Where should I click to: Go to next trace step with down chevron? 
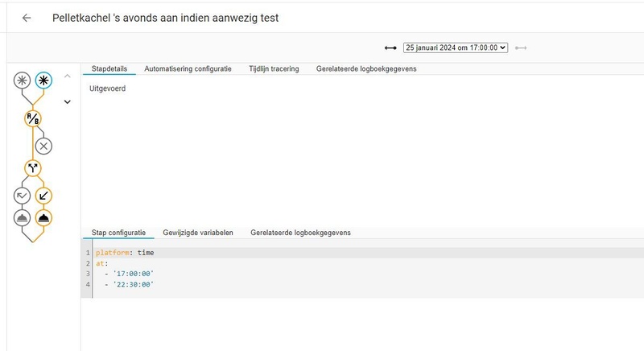tap(68, 101)
